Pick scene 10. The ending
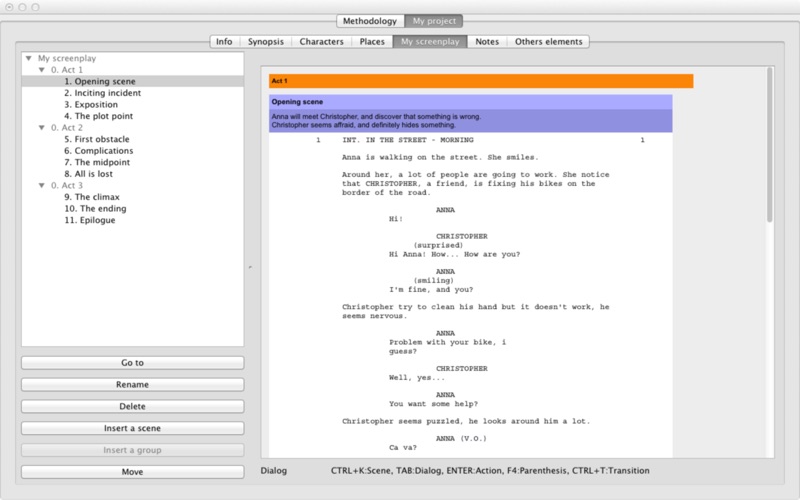 [95, 209]
